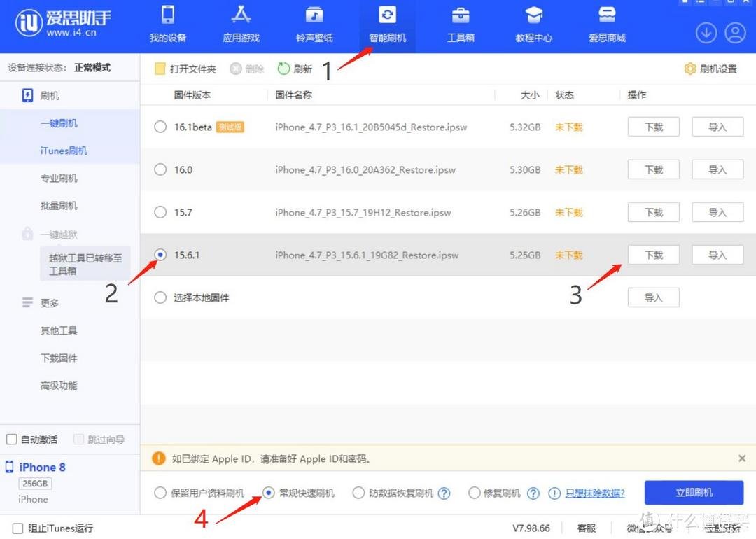The height and width of the screenshot is (539, 756).
Task: Import local firmware in 选择本地固件 row
Action: point(654,297)
